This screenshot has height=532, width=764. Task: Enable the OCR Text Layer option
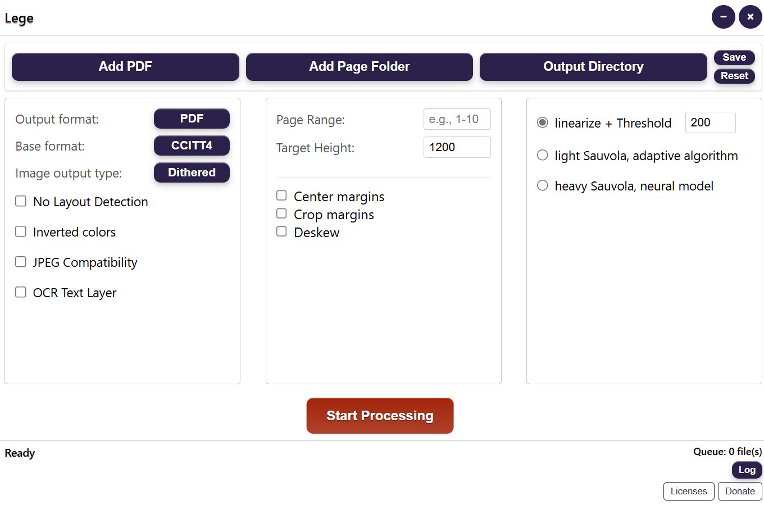21,292
